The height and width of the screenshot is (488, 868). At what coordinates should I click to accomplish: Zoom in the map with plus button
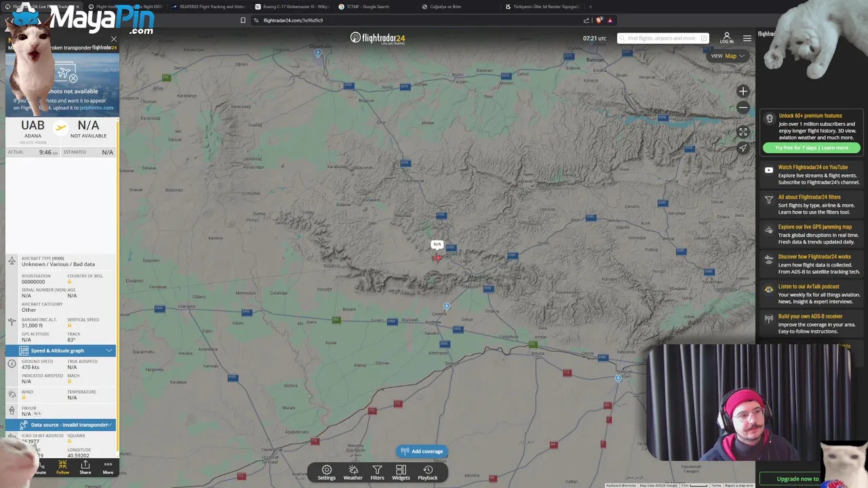[743, 91]
